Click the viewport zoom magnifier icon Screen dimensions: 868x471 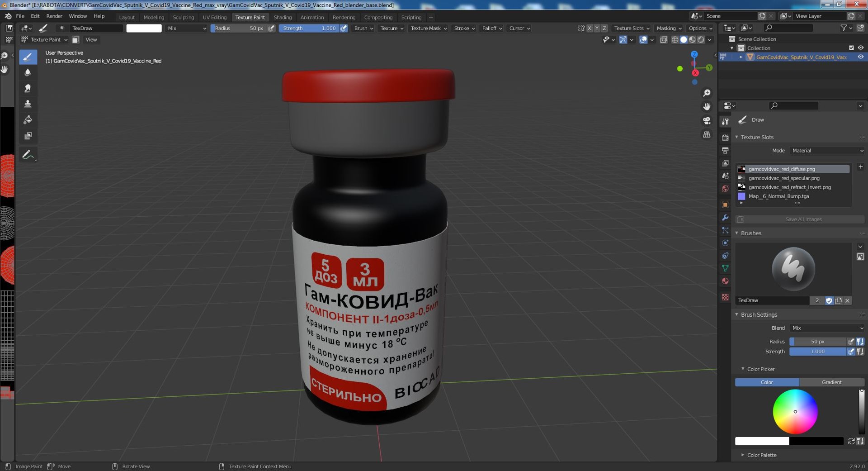(x=707, y=93)
